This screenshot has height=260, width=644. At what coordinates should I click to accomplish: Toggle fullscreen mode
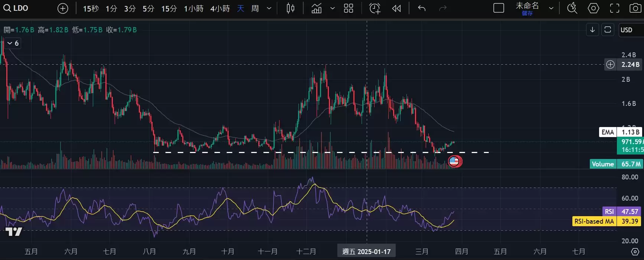(615, 8)
